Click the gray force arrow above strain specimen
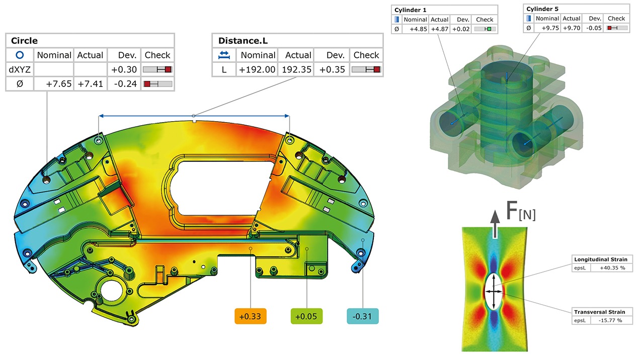This screenshot has width=644, height=362. [x=496, y=224]
